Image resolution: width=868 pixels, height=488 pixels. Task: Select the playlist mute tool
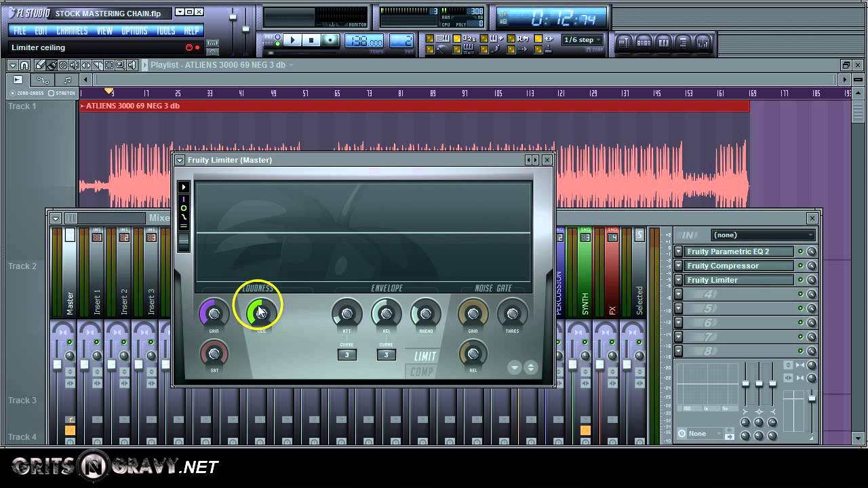pos(75,65)
